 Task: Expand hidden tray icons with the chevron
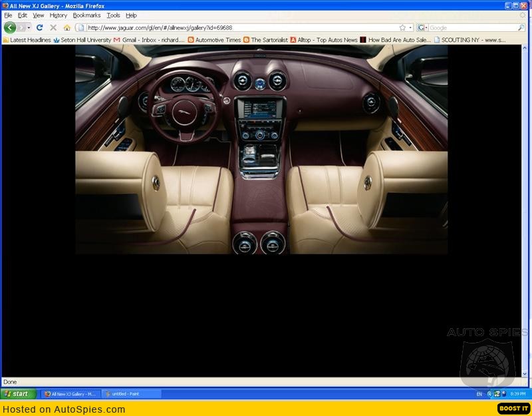click(489, 394)
